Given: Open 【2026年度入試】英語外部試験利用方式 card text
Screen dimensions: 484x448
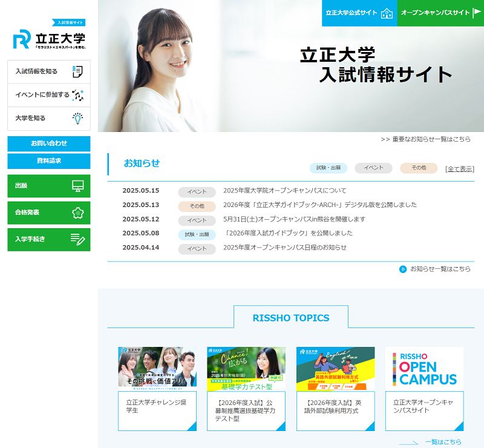Looking at the screenshot, I should click(333, 407).
